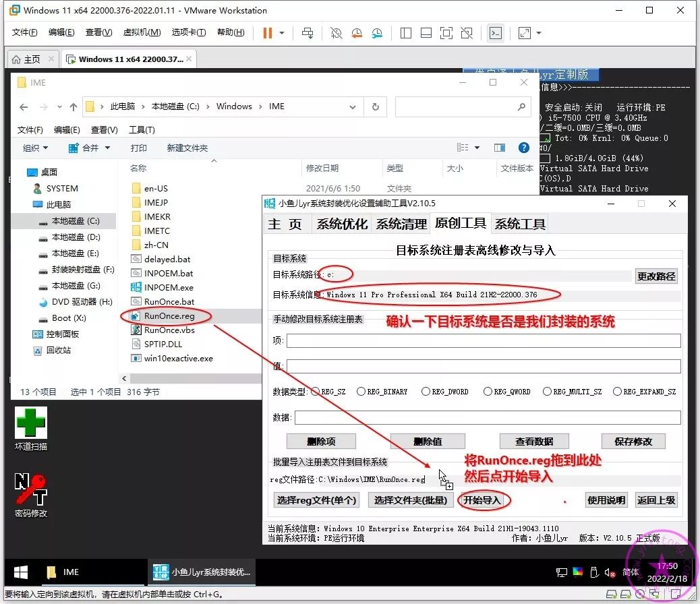Viewport: 700px width, 604px height.
Task: Select the REG_DWORD radio button
Action: click(426, 392)
